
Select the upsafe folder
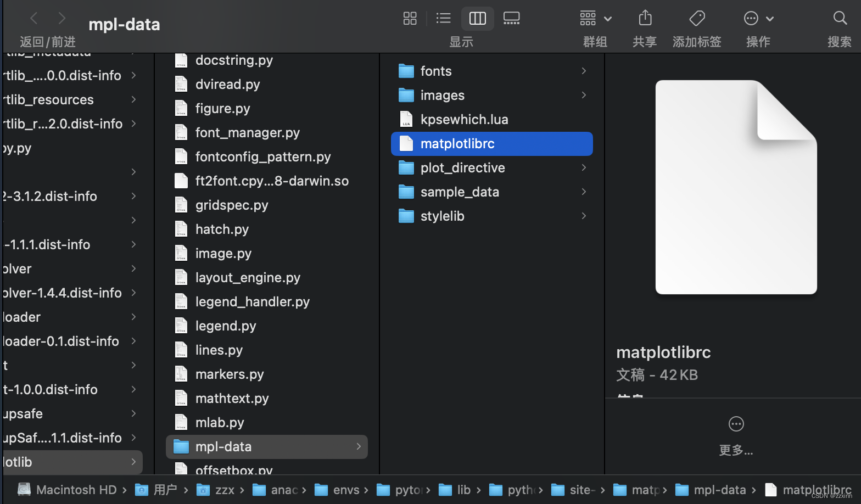[72, 414]
